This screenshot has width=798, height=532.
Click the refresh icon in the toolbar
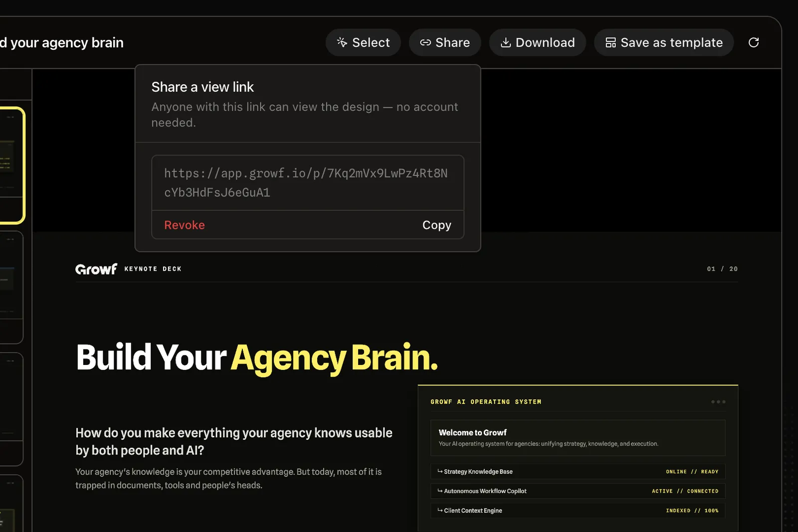tap(754, 42)
